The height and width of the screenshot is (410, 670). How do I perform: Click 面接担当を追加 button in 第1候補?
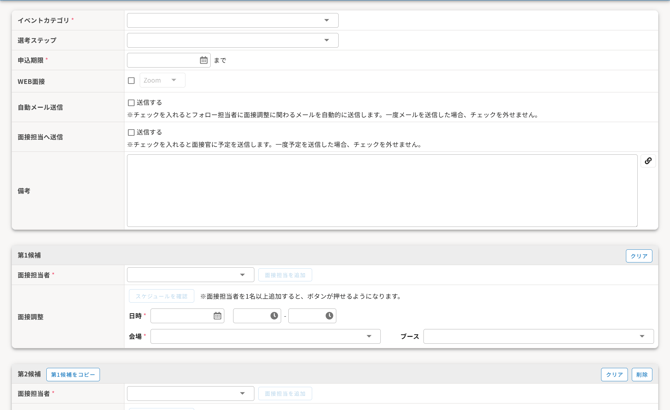tap(285, 275)
